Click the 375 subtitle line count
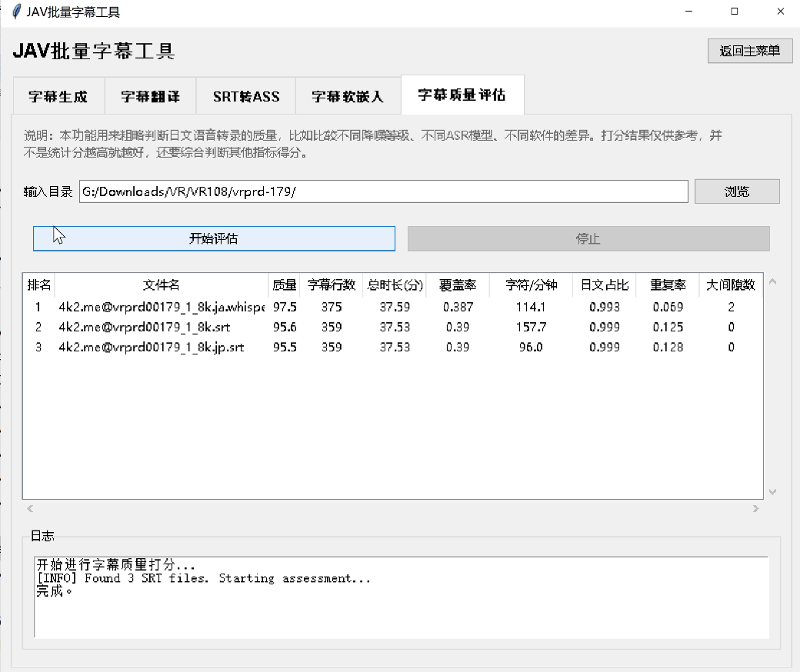Image resolution: width=800 pixels, height=672 pixels. pyautogui.click(x=332, y=307)
